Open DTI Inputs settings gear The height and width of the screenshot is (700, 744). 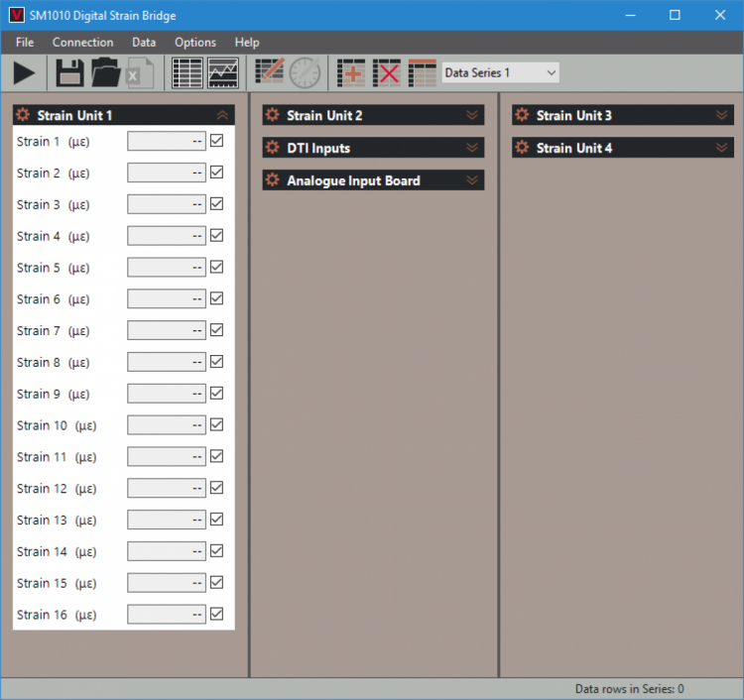[273, 148]
